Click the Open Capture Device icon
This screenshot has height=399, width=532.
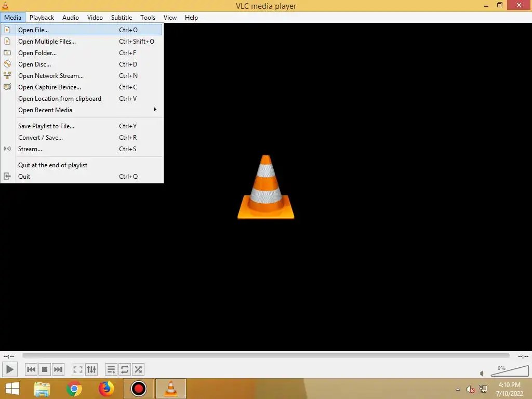point(7,87)
